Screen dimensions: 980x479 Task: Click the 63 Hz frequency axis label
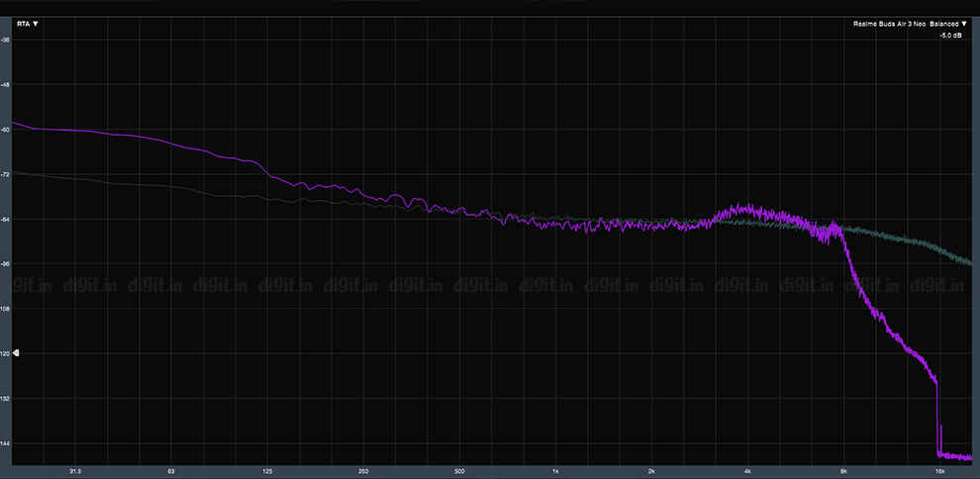coord(170,470)
